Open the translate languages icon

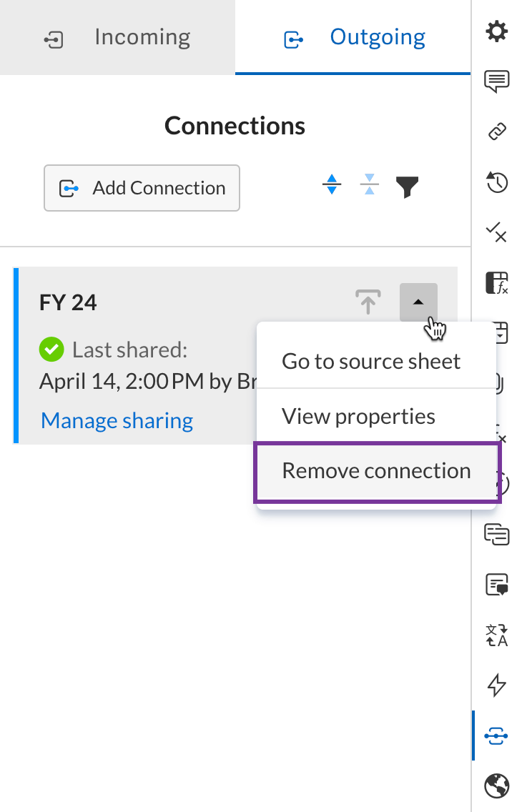[x=496, y=635]
